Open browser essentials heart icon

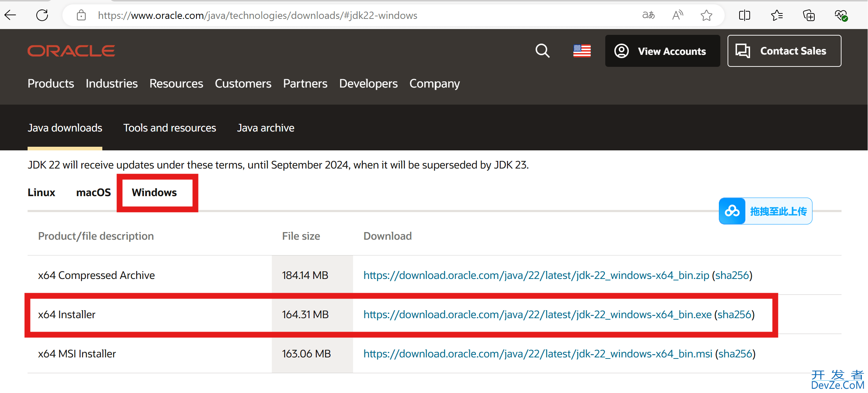click(841, 15)
